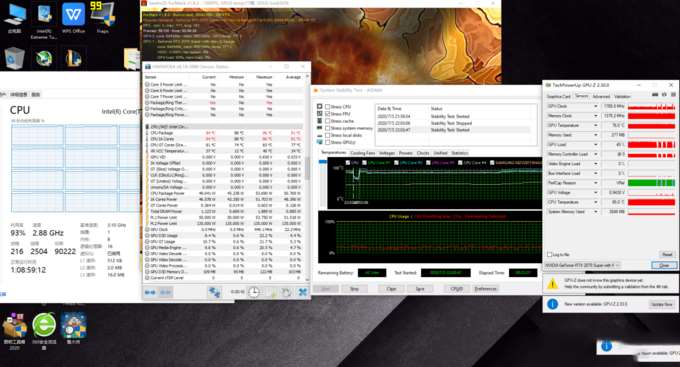The height and width of the screenshot is (367, 680).
Task: Uncheck Stress FPU checkbox in AIDA64
Action: (x=328, y=114)
